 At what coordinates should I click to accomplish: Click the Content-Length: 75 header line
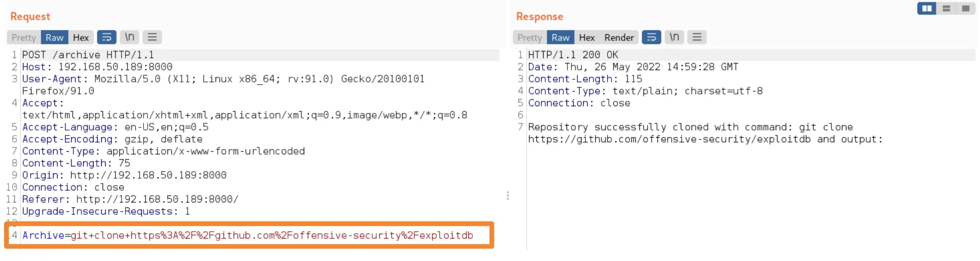tap(76, 163)
